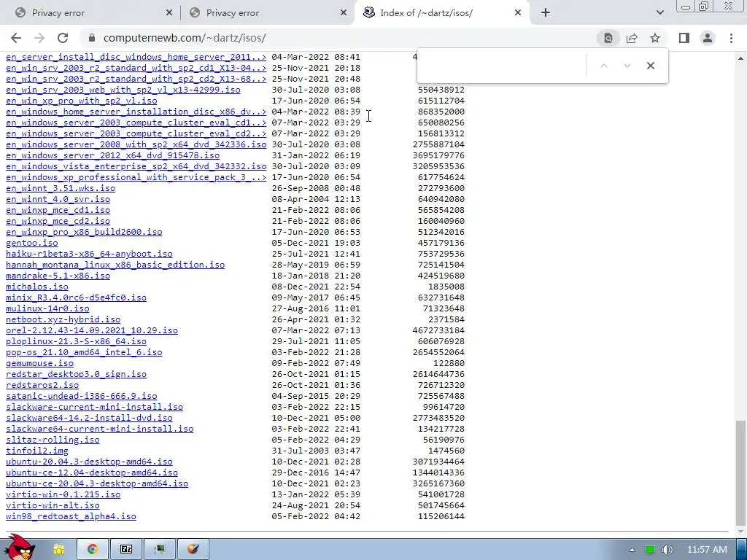View site info via the padlock icon
Viewport: 747px width, 560px height.
(x=92, y=38)
